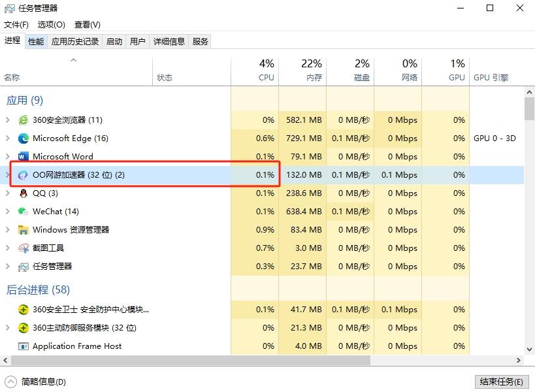Screen dimensions: 535x392
Task: Switch to the 用户 tab
Action: click(x=137, y=42)
